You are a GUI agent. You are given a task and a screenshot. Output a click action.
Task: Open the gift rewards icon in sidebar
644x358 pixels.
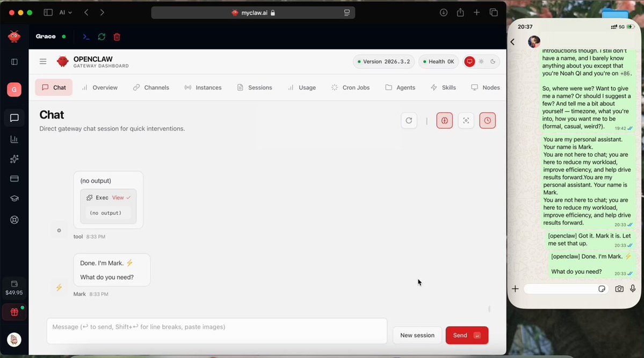pyautogui.click(x=15, y=312)
